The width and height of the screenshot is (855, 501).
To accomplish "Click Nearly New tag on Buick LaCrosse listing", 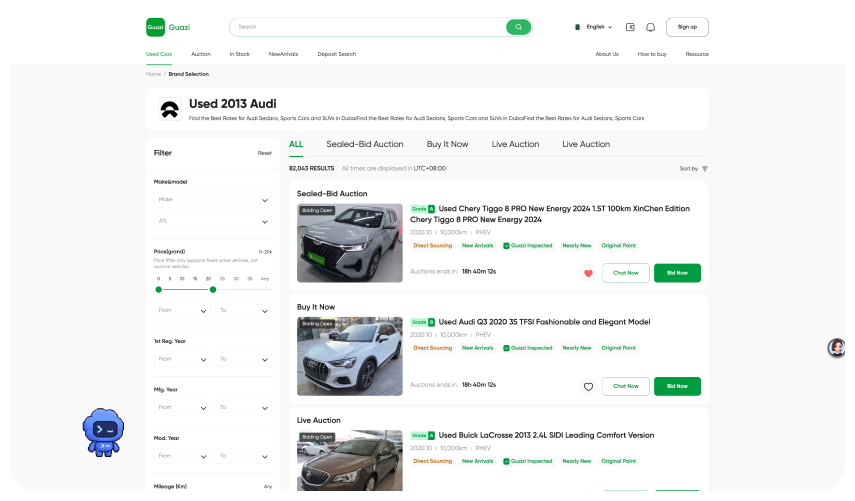I will pyautogui.click(x=576, y=461).
